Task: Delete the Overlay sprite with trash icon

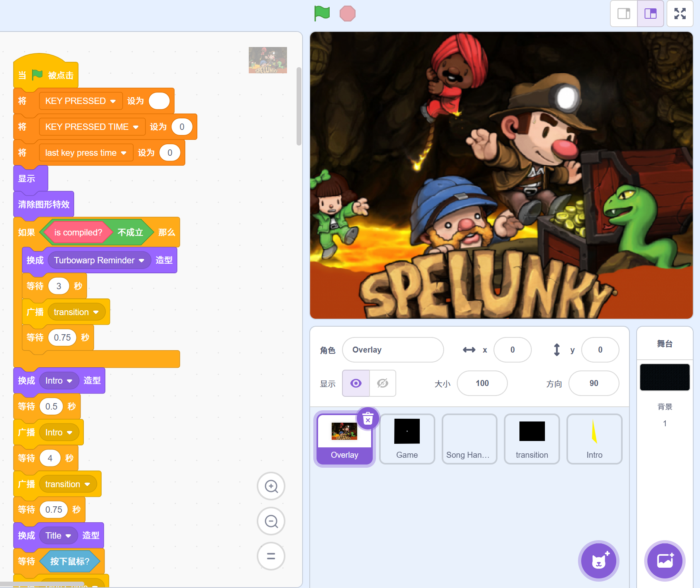Action: point(368,419)
